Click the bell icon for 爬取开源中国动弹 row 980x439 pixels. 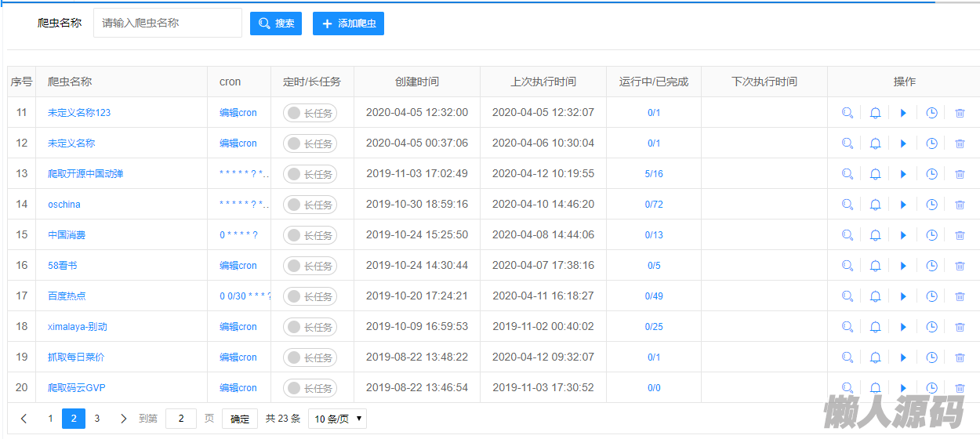(x=875, y=174)
